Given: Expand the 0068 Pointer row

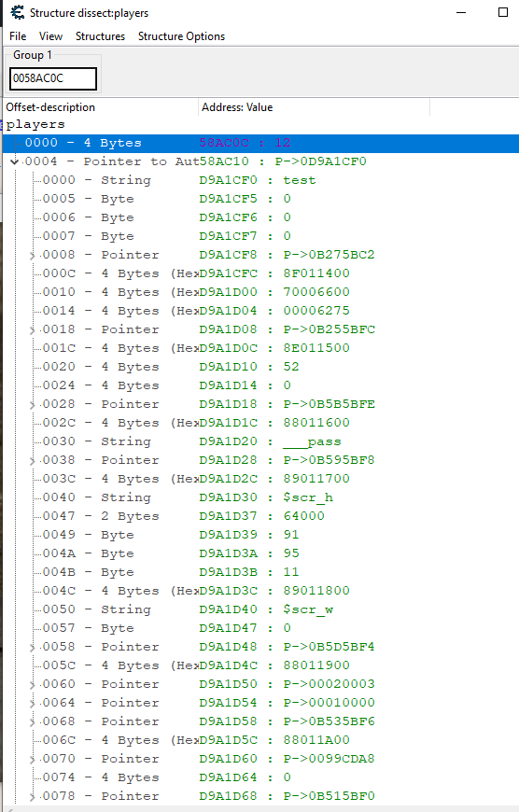Looking at the screenshot, I should (x=32, y=721).
